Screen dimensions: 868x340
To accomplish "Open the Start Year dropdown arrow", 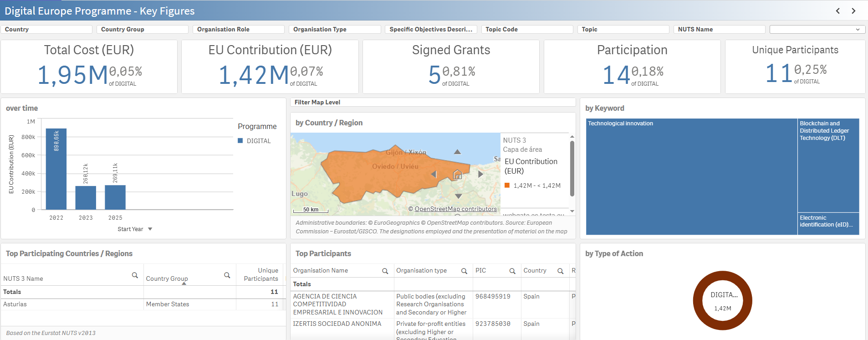I will [150, 229].
